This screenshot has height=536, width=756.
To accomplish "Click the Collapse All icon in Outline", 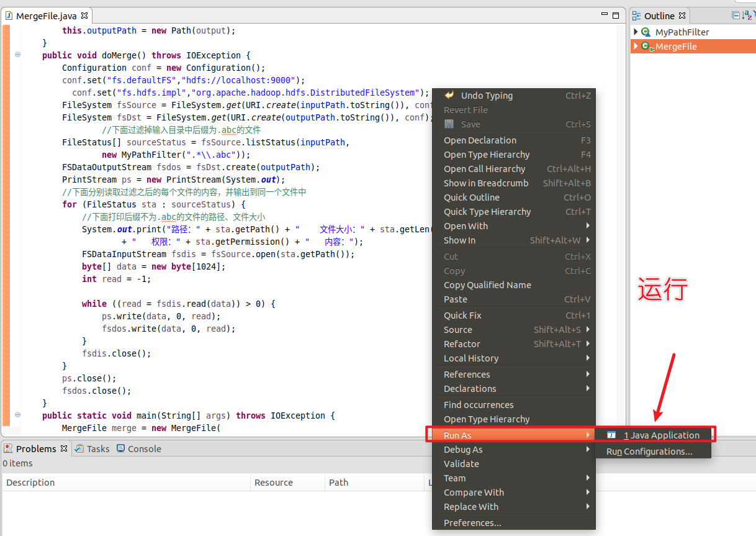I will click(736, 16).
